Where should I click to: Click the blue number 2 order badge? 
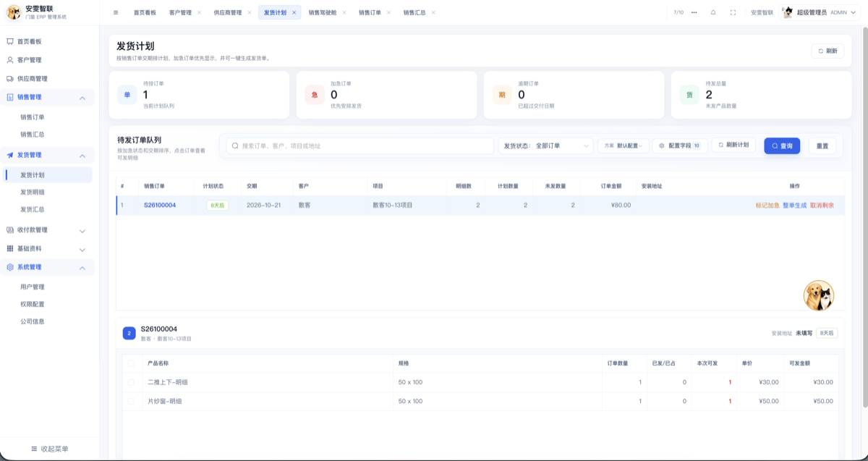(129, 333)
